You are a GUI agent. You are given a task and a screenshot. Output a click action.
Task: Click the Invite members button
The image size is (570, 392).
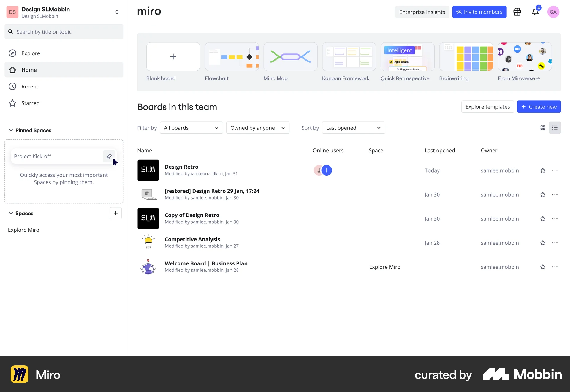479,12
